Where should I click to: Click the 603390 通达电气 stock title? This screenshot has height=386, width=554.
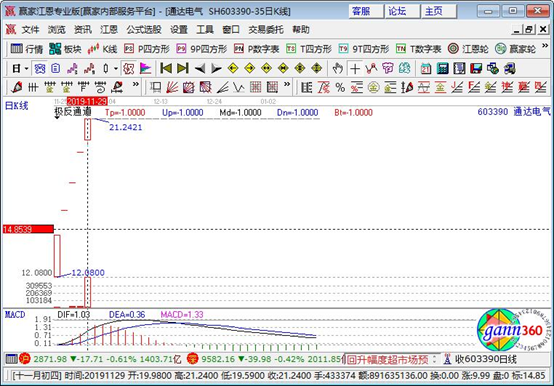click(x=514, y=112)
